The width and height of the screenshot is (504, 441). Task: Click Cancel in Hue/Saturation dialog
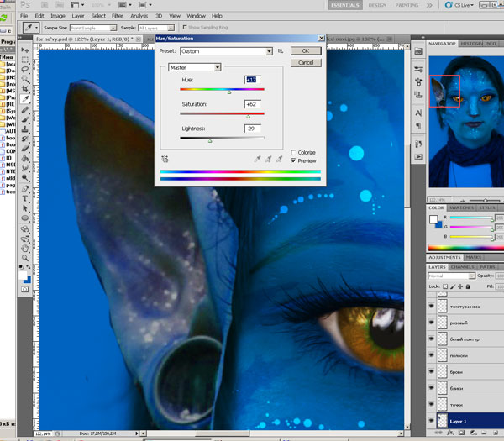coord(306,62)
